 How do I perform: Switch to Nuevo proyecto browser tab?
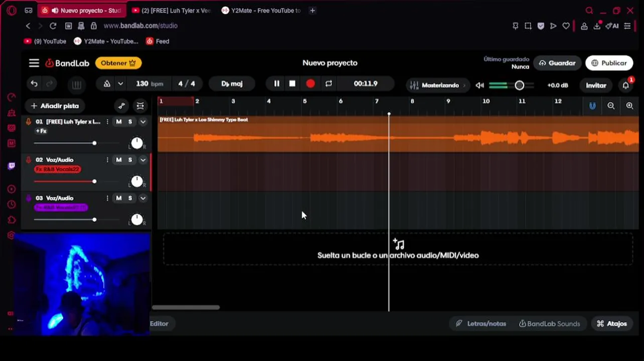82,11
